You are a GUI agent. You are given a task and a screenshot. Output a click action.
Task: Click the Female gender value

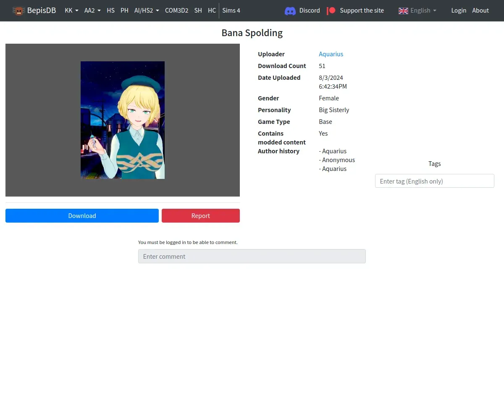329,98
